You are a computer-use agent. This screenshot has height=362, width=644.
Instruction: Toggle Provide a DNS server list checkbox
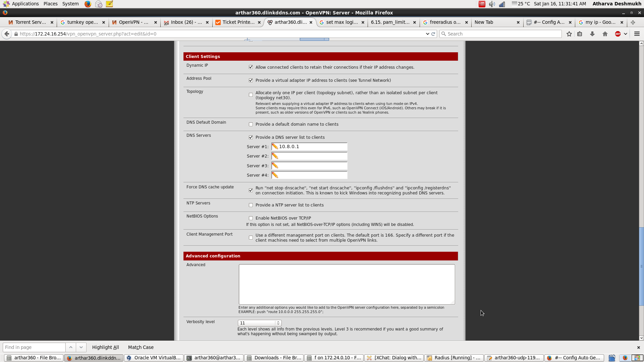click(251, 137)
